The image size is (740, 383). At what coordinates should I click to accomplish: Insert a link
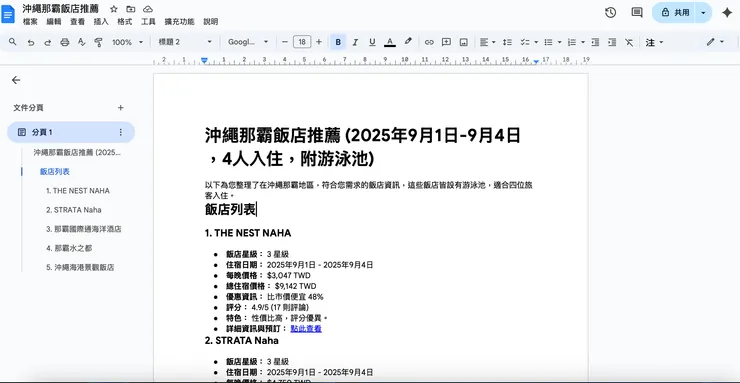429,42
